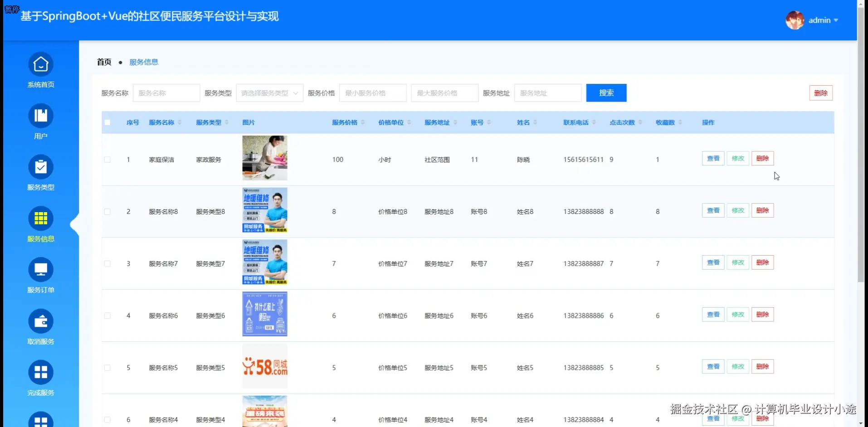Click 查看 for 服务名称7 row
Image resolution: width=868 pixels, height=427 pixels.
713,262
